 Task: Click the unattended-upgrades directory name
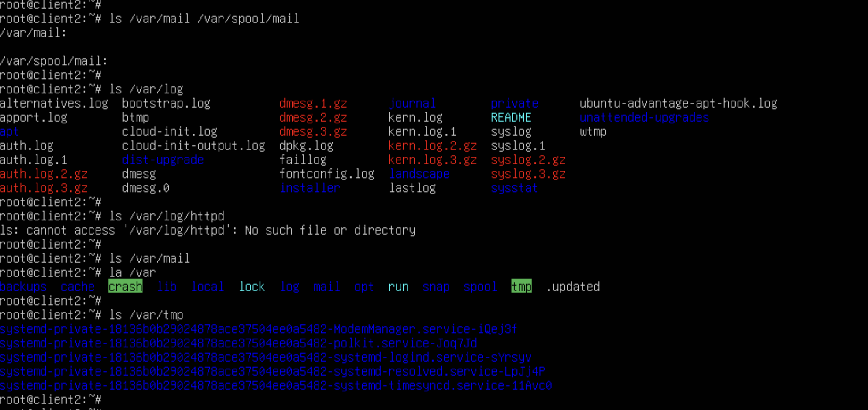[x=644, y=117]
